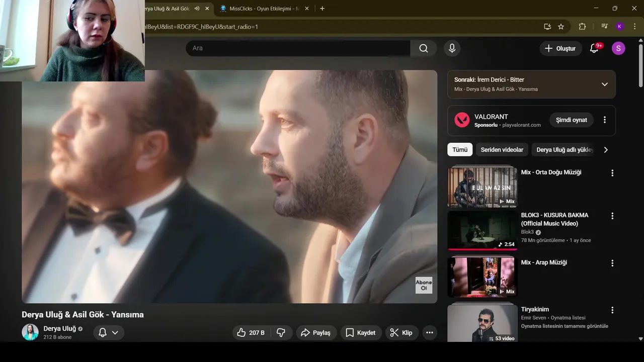Image resolution: width=644 pixels, height=362 pixels.
Task: Open Mix - Orta Doğu Müziği thumbnail
Action: tap(482, 186)
